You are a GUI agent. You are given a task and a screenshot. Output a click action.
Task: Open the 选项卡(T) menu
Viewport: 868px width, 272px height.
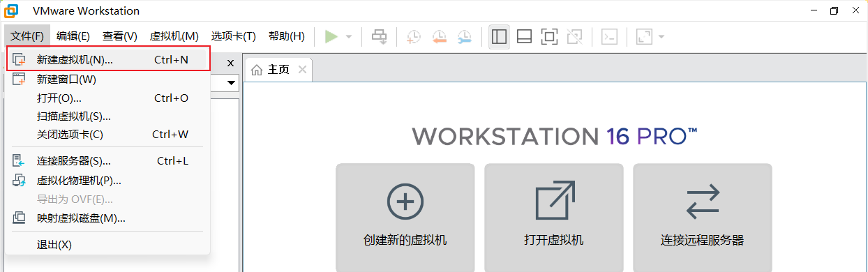pyautogui.click(x=234, y=36)
